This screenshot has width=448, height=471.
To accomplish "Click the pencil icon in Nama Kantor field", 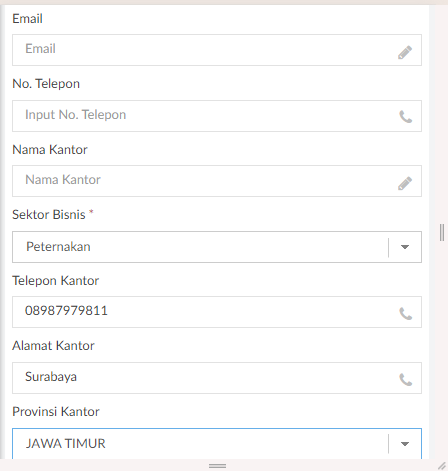I will (405, 183).
